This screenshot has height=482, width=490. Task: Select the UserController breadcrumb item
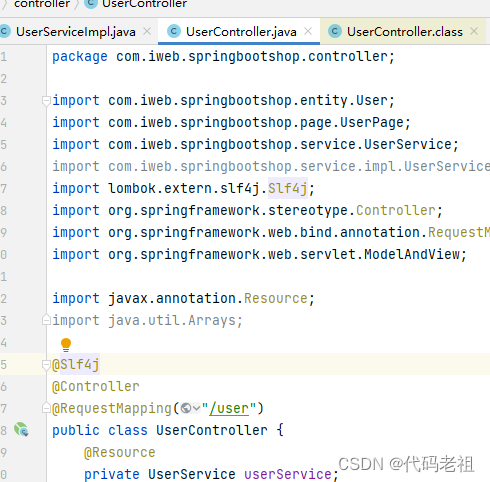[144, 4]
